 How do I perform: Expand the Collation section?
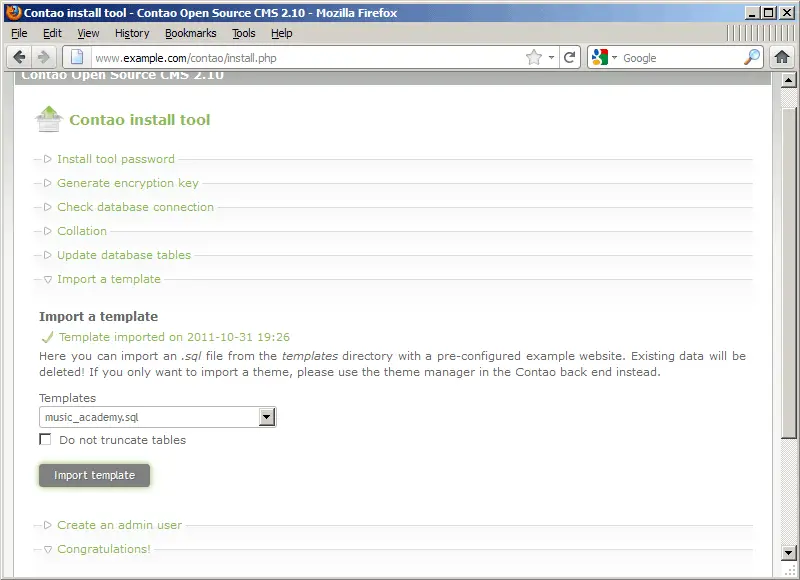click(x=82, y=231)
